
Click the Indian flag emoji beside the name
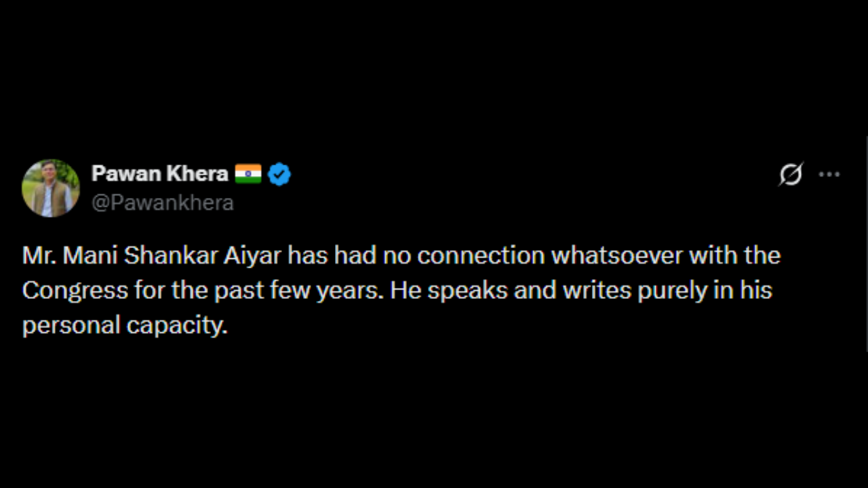(248, 174)
